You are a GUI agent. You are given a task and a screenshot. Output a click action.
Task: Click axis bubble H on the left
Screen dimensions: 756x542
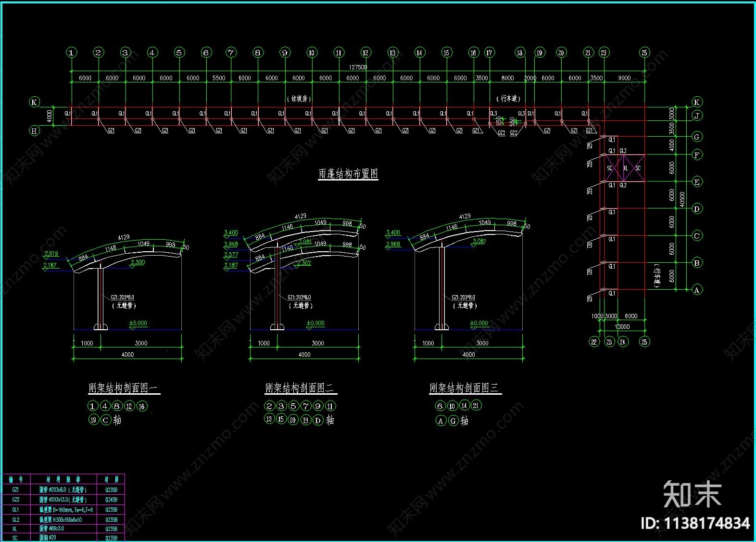[x=34, y=131]
